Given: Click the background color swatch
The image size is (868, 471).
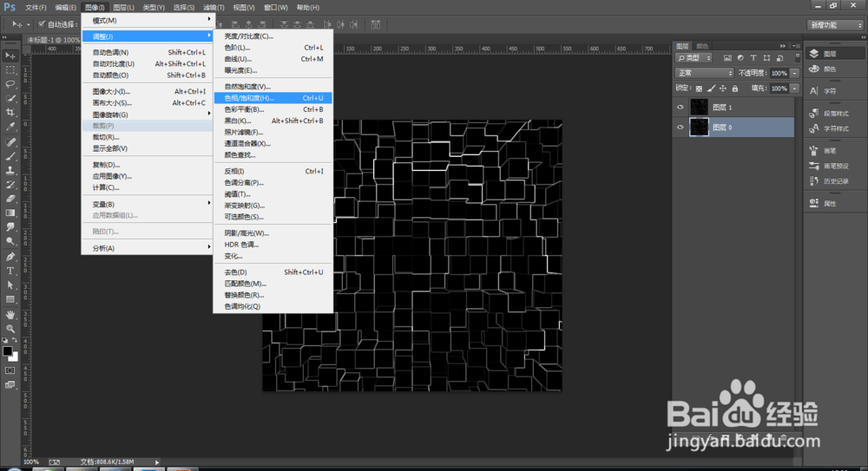Looking at the screenshot, I should pos(14,357).
